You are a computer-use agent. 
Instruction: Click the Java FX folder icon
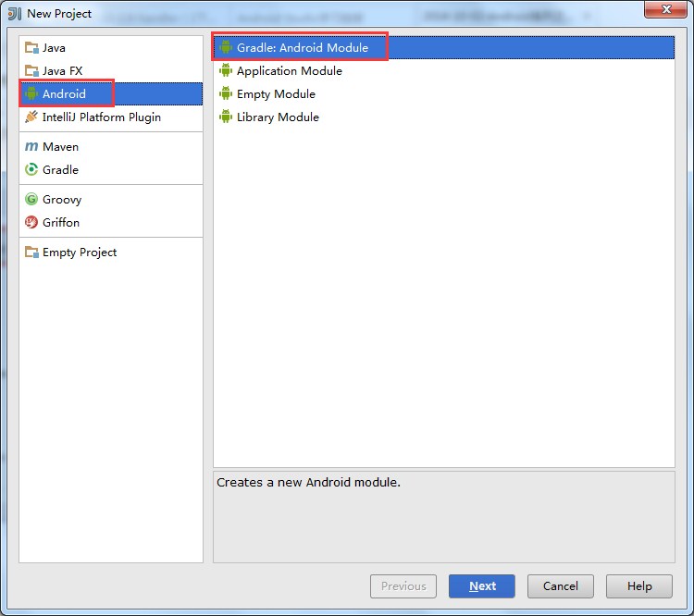(31, 71)
